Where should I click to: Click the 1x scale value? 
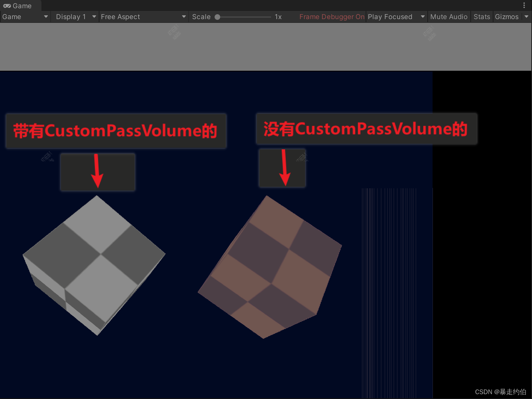click(278, 16)
